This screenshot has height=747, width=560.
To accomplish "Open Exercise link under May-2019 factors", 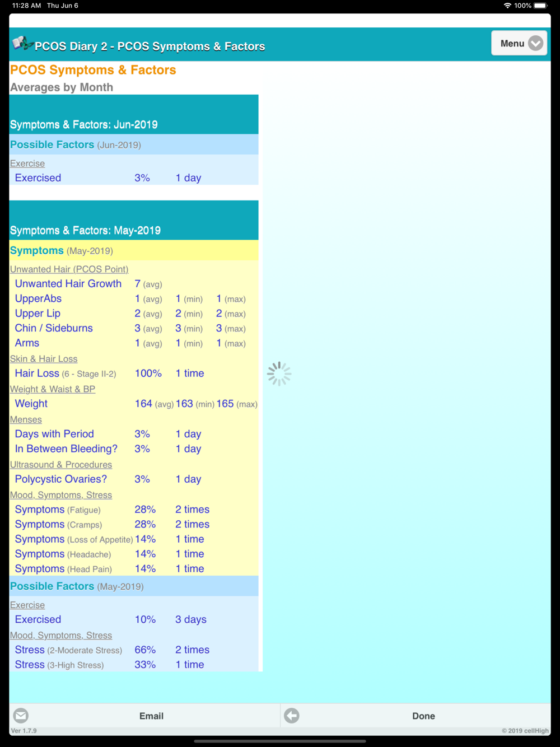I will tap(27, 605).
